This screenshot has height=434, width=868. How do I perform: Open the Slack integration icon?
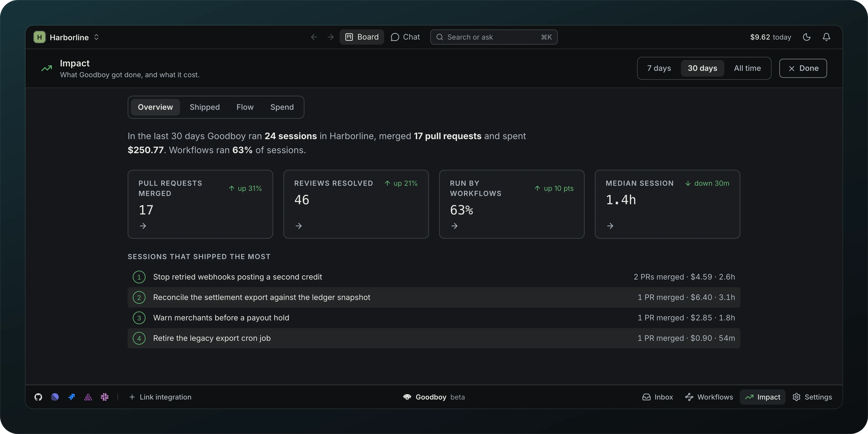(x=104, y=397)
